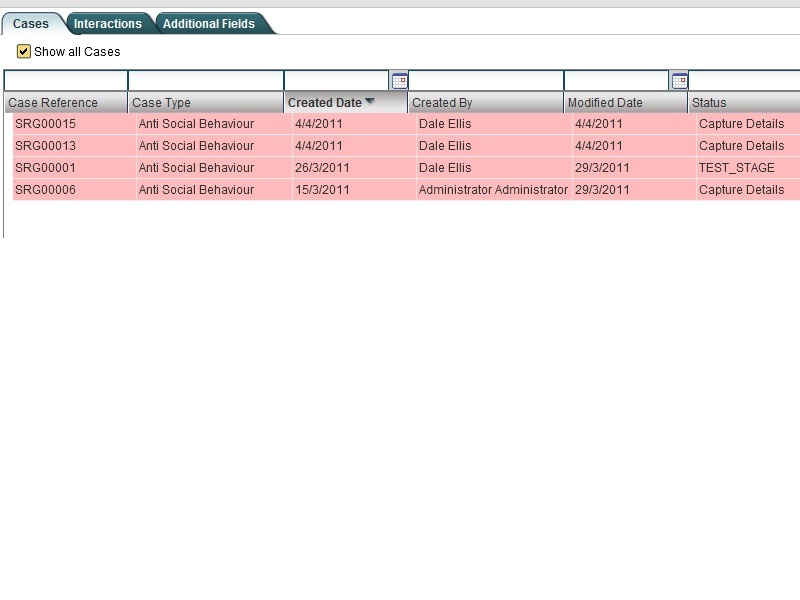The height and width of the screenshot is (600, 800).
Task: Click the Case Reference filter input field
Action: (x=66, y=81)
